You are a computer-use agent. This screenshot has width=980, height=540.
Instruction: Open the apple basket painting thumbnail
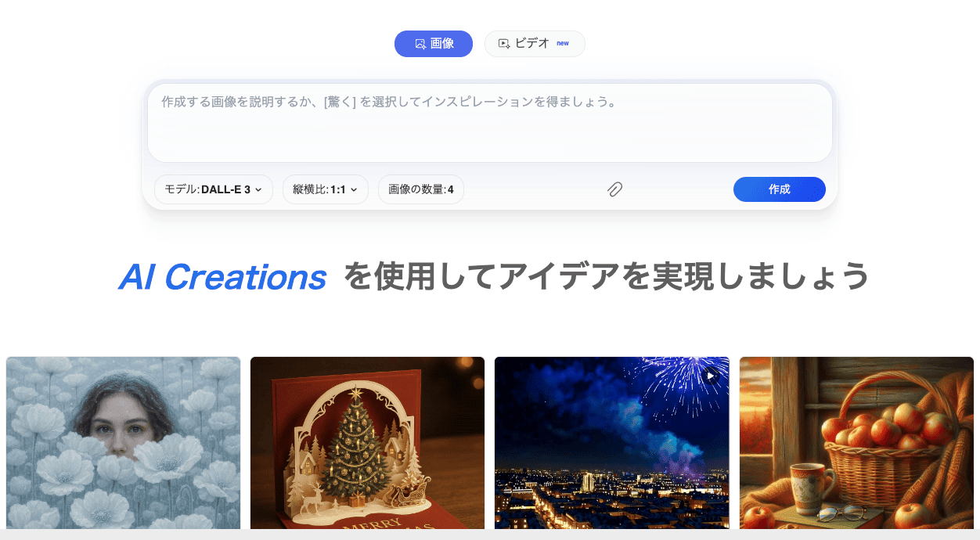tap(856, 443)
